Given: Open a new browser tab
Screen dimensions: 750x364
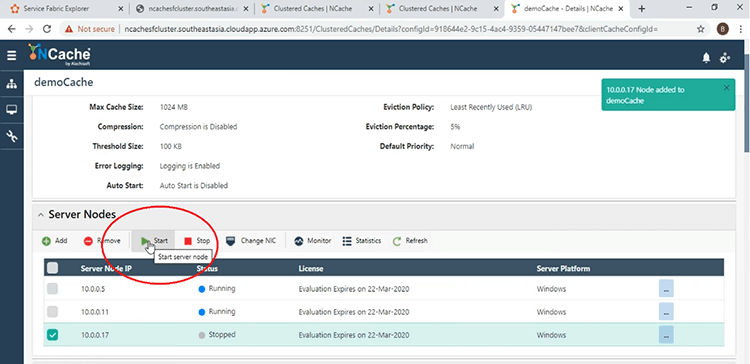Looking at the screenshot, I should [642, 9].
